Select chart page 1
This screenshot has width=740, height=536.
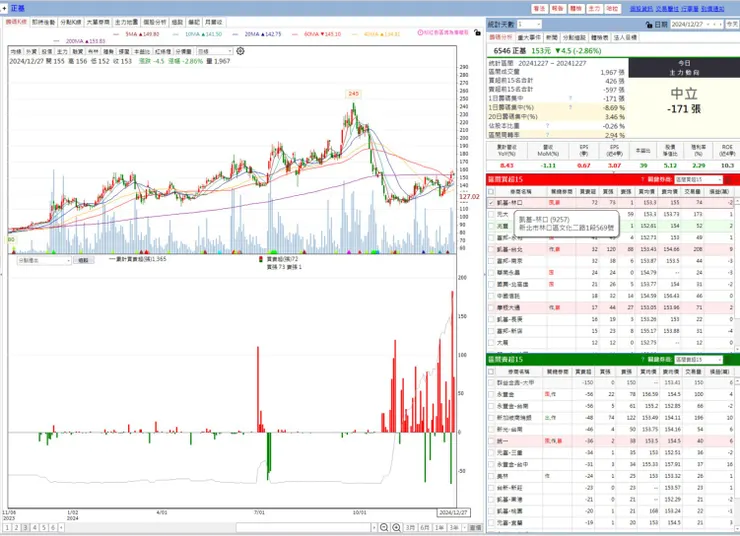click(x=7, y=528)
